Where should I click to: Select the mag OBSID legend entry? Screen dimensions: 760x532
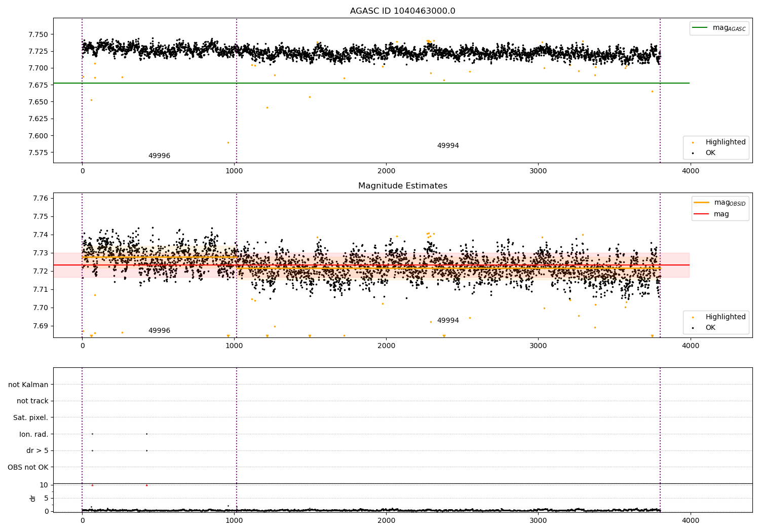click(x=719, y=203)
